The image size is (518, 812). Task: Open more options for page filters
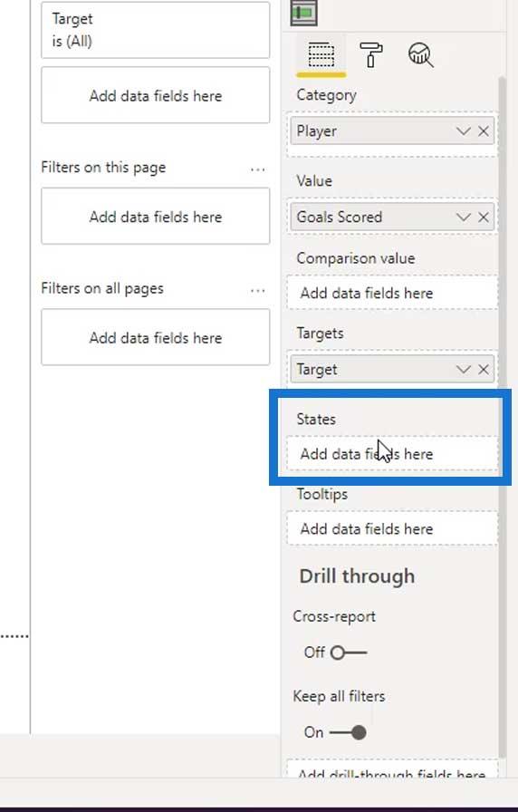coord(257,169)
